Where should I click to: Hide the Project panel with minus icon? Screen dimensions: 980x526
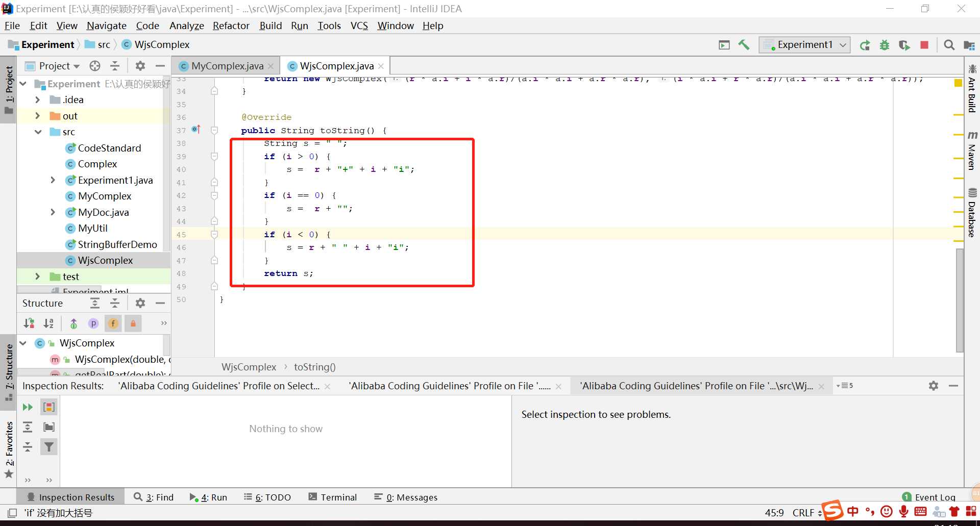160,66
